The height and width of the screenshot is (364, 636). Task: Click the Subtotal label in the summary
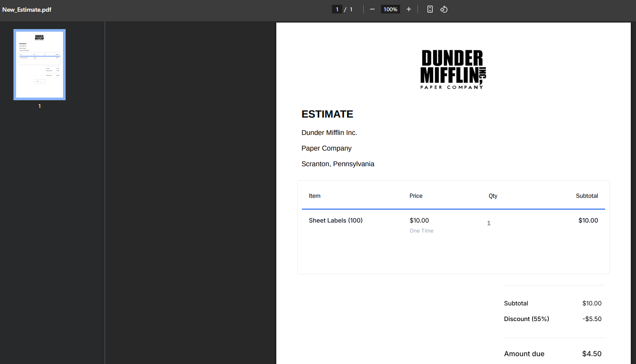point(516,303)
